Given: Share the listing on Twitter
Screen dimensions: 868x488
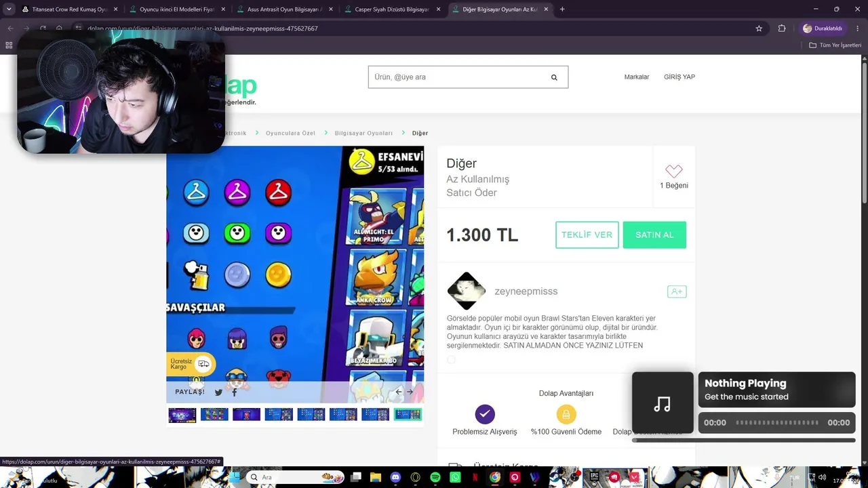Looking at the screenshot, I should coord(218,392).
